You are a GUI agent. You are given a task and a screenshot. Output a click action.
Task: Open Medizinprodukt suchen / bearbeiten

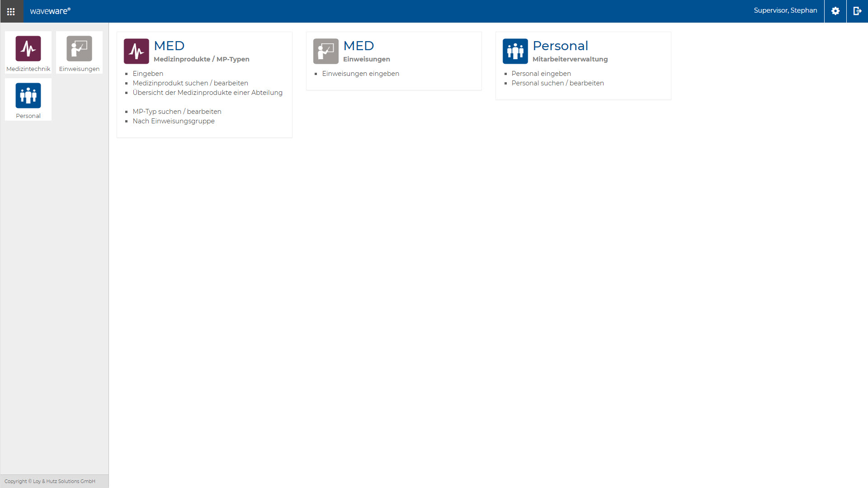[x=190, y=83]
